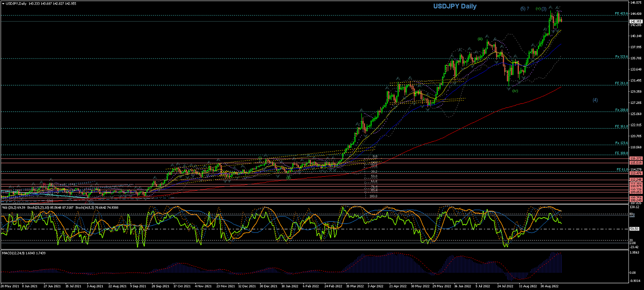The image size is (644, 290).
Task: Click the 109.853 red price level tag
Action: click(x=636, y=192)
